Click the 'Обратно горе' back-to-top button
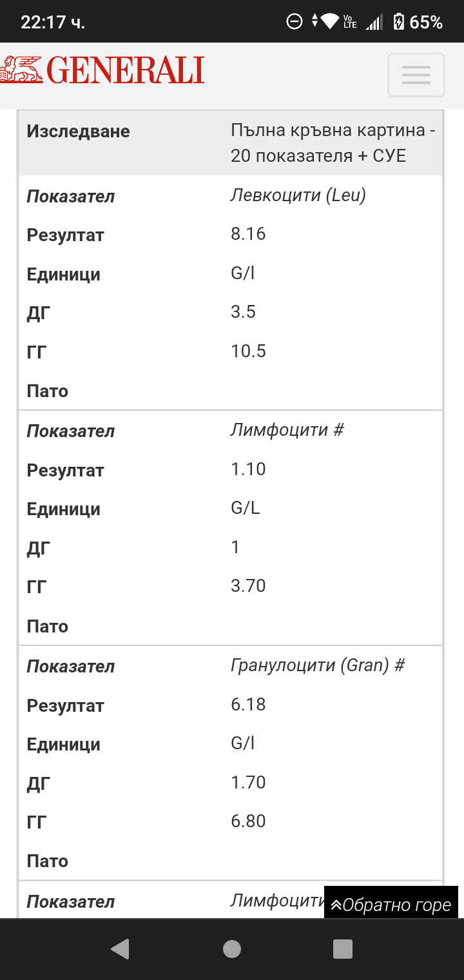 pos(391,905)
